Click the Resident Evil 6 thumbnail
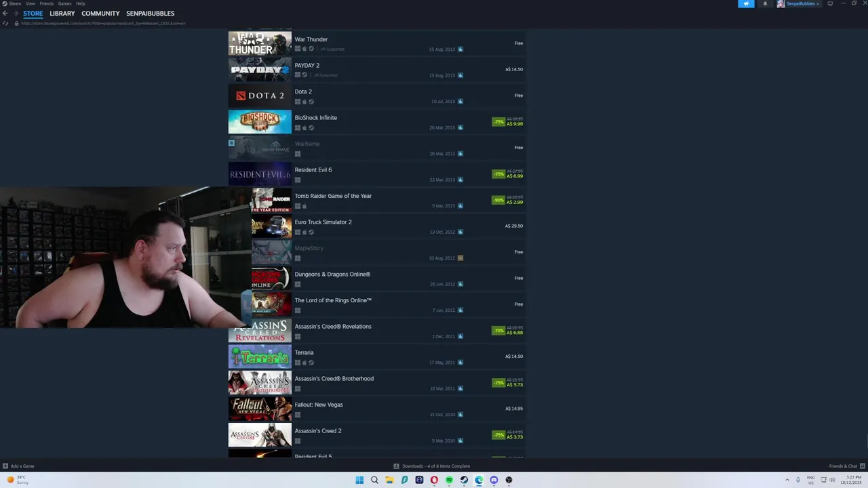868x488 pixels. coord(260,174)
